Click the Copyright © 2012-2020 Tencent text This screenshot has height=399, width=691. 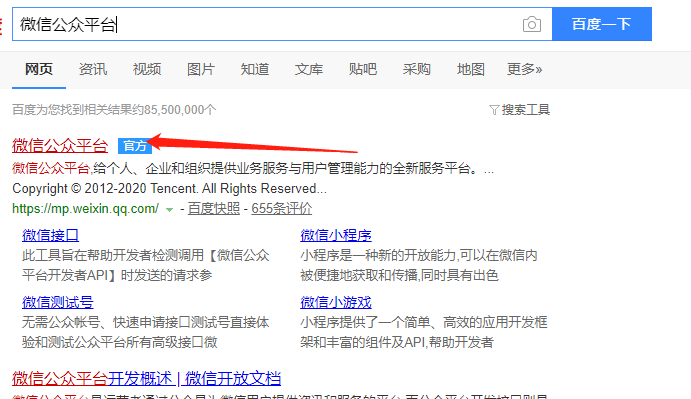tap(169, 189)
